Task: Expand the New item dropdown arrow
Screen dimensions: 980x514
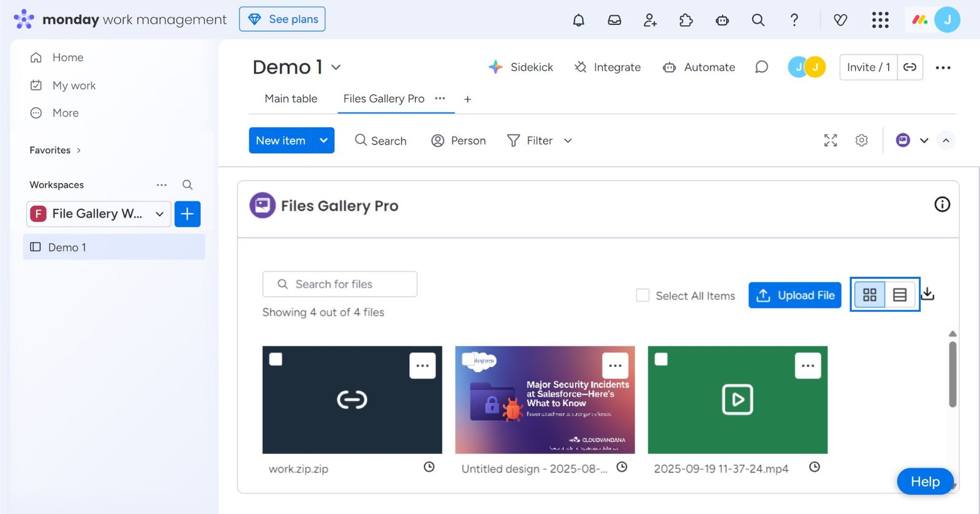Action: click(323, 141)
